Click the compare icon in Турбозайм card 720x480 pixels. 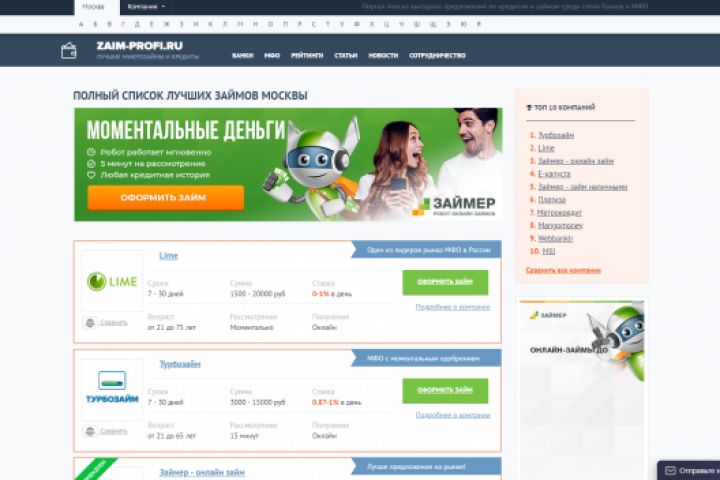90,431
